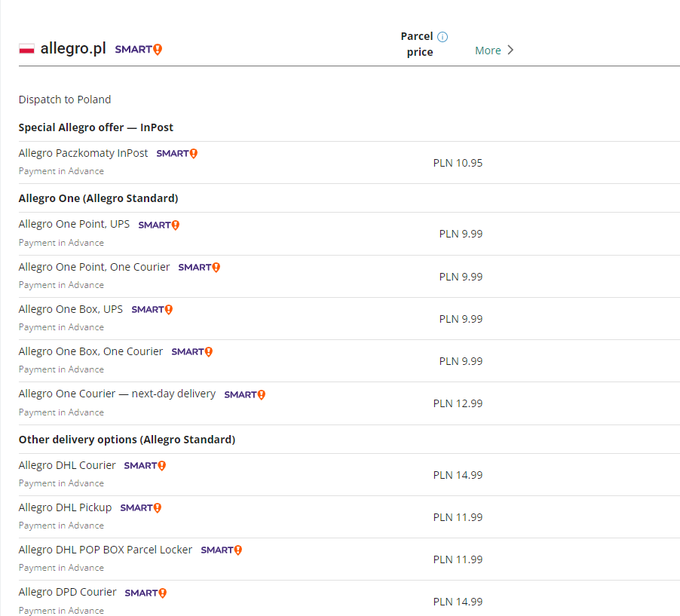
Task: Select the allegro.pl marketplace title
Action: (x=73, y=49)
